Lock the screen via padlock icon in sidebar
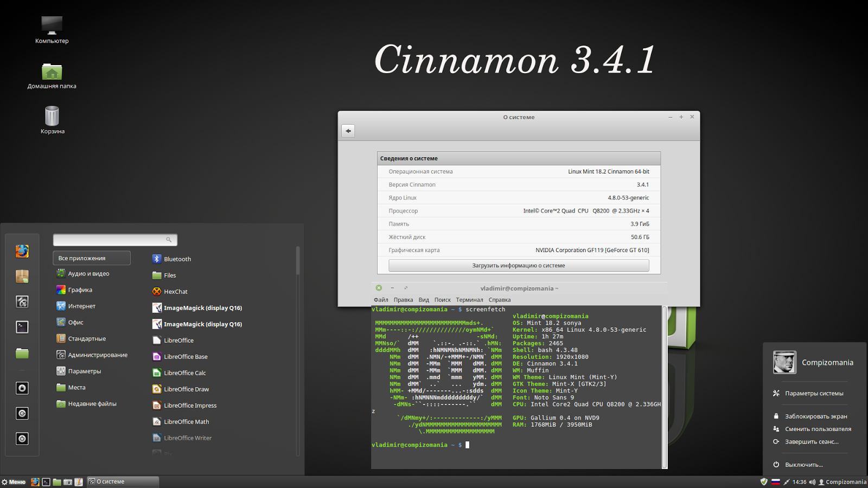The height and width of the screenshot is (488, 868). point(22,388)
